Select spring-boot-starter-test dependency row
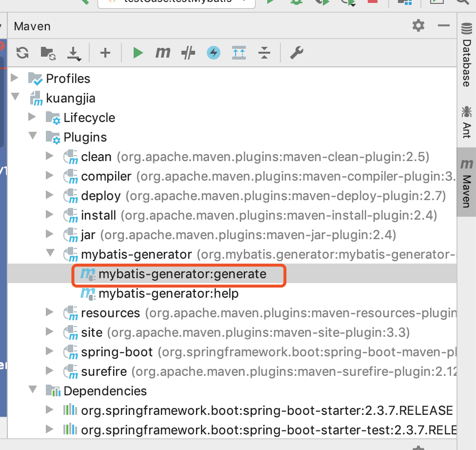 click(x=232, y=430)
